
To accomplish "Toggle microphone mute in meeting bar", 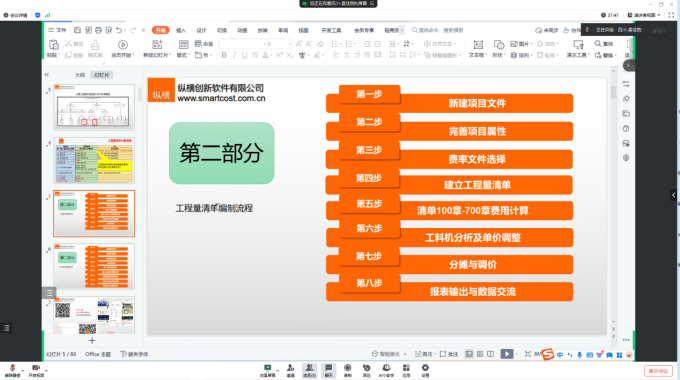I will point(12,368).
